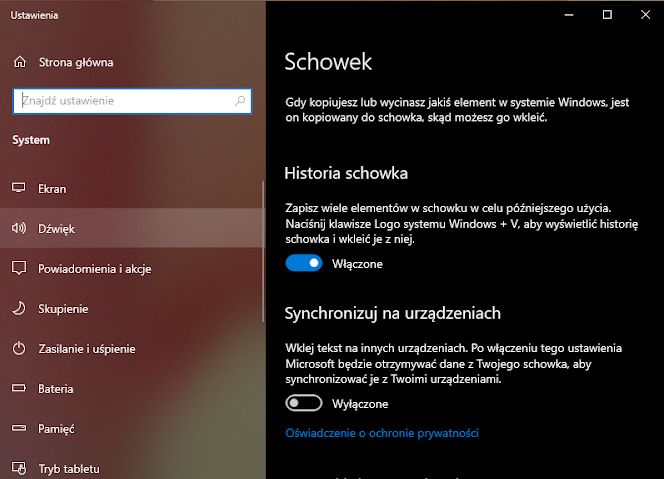Click the Tryb tabletu icon
Viewport: 664px width, 479px height.
click(x=19, y=468)
